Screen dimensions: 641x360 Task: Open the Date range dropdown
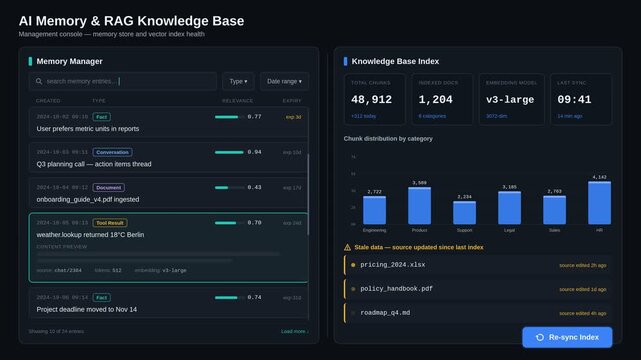tap(284, 81)
